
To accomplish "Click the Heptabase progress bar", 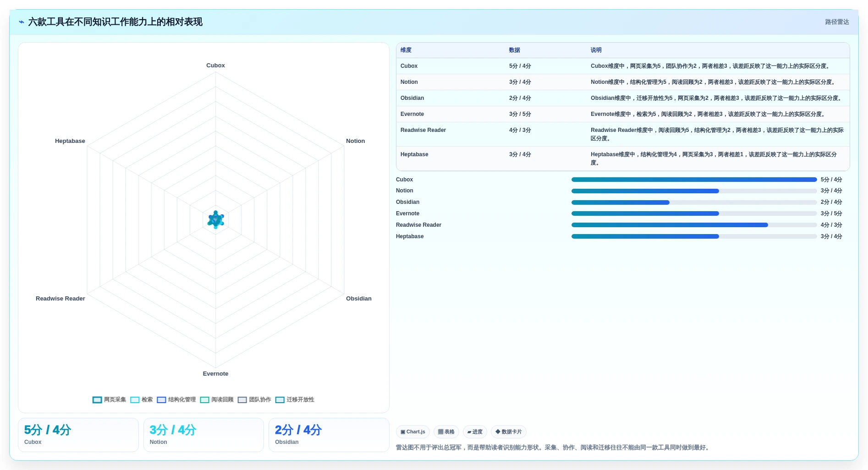I will 694,236.
